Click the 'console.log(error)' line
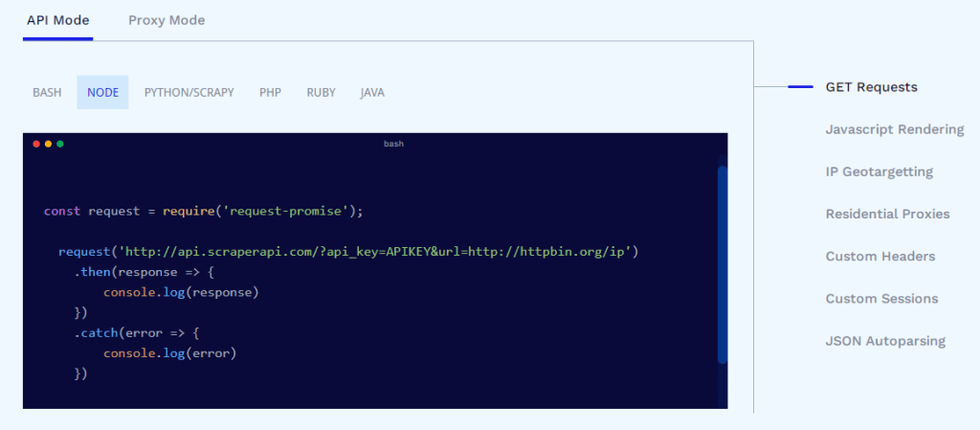Image resolution: width=980 pixels, height=430 pixels. click(x=170, y=353)
